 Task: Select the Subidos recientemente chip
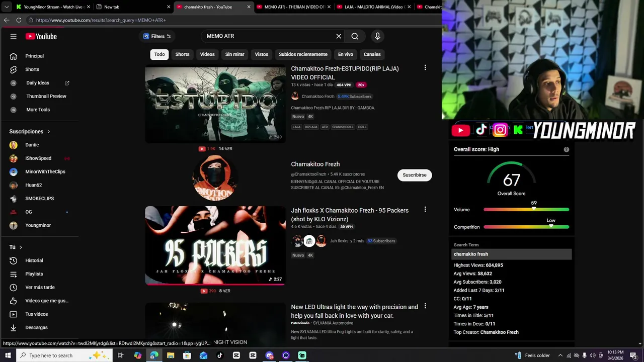(x=303, y=54)
